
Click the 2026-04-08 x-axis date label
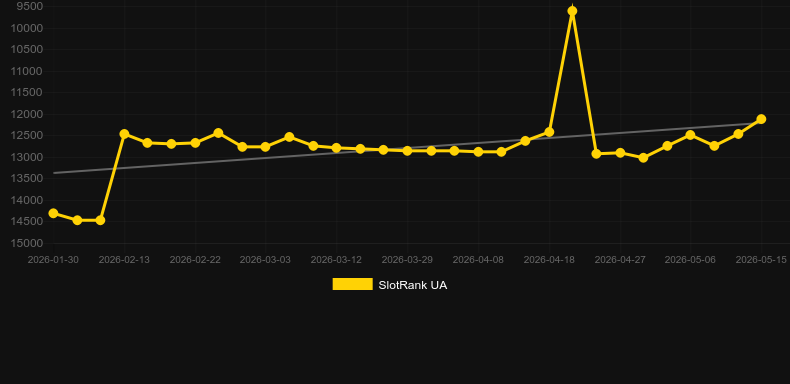479,260
